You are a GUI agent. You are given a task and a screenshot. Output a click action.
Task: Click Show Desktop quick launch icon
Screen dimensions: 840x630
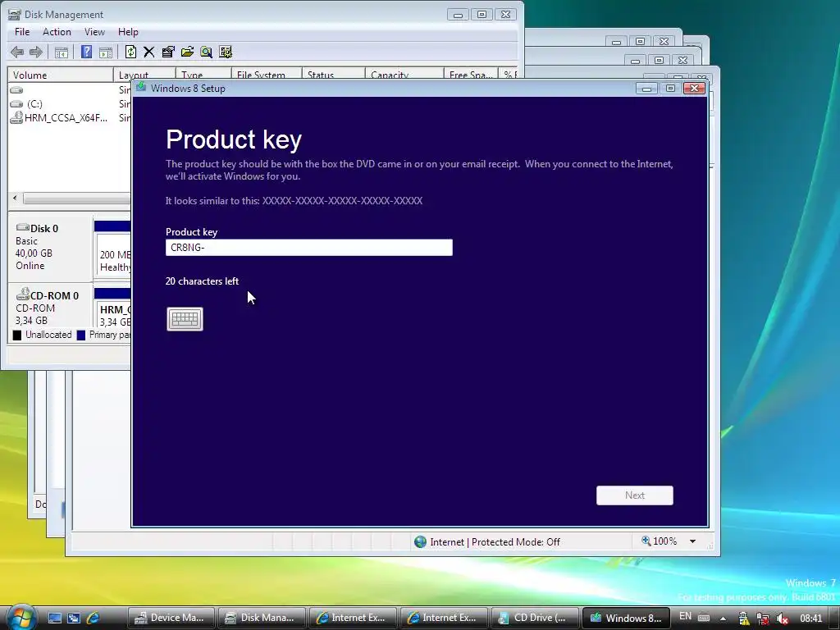(55, 618)
